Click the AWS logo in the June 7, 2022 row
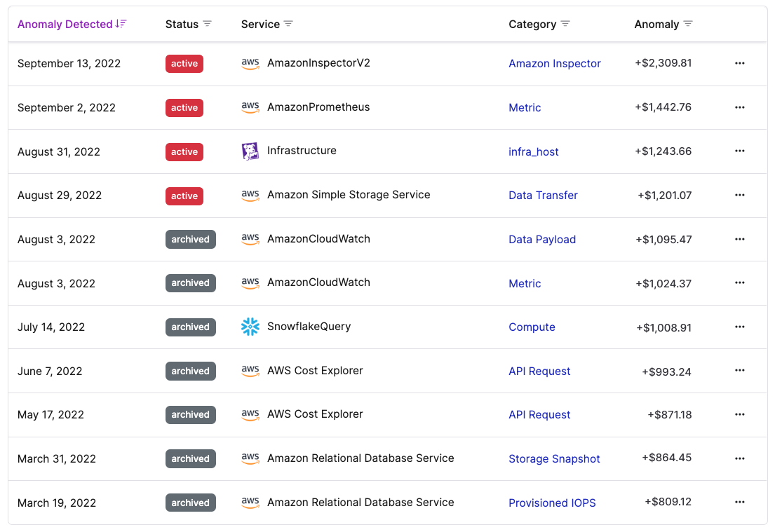 tap(250, 371)
